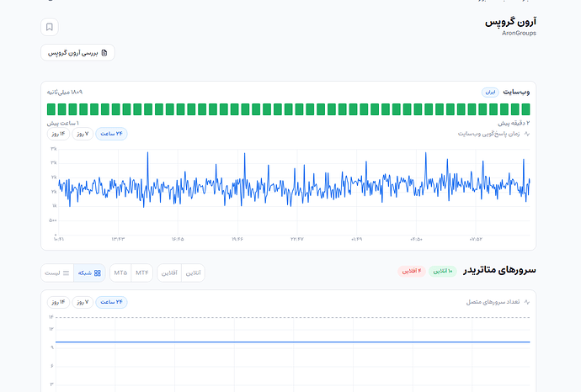The height and width of the screenshot is (392, 581).
Task: Click the green ۱۰ آنلاین badge
Action: (x=443, y=272)
